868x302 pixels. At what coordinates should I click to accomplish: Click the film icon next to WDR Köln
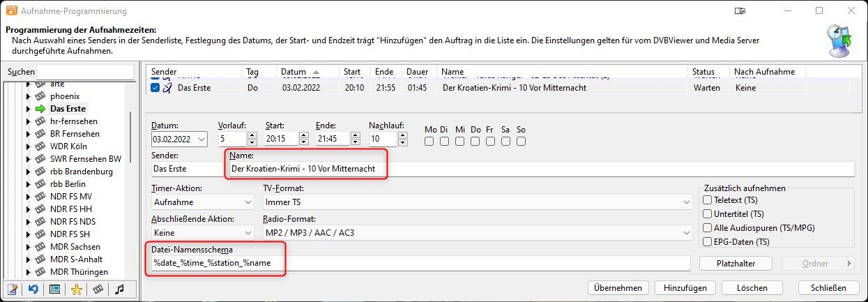[40, 146]
